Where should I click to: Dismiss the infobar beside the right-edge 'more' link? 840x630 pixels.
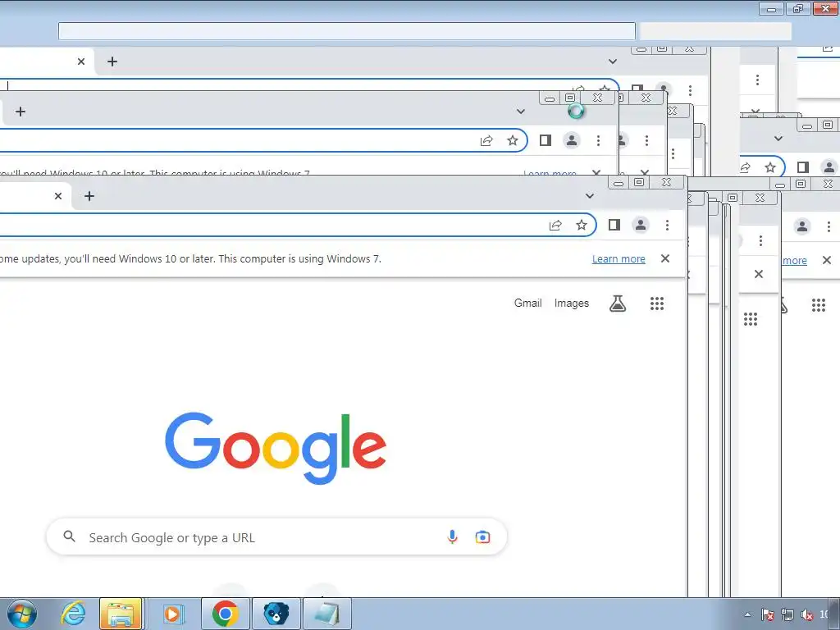[x=827, y=260]
